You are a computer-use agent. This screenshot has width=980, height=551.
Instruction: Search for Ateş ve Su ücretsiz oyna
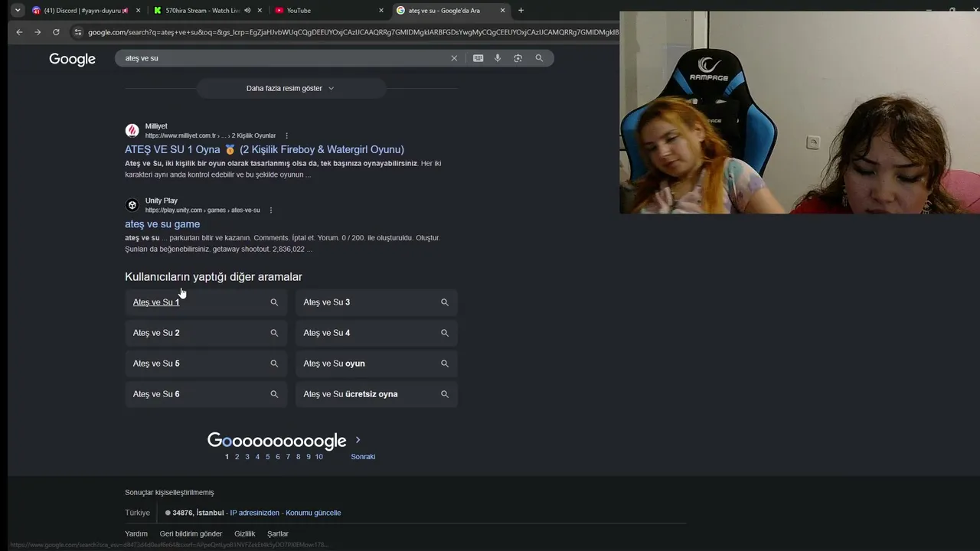click(377, 394)
